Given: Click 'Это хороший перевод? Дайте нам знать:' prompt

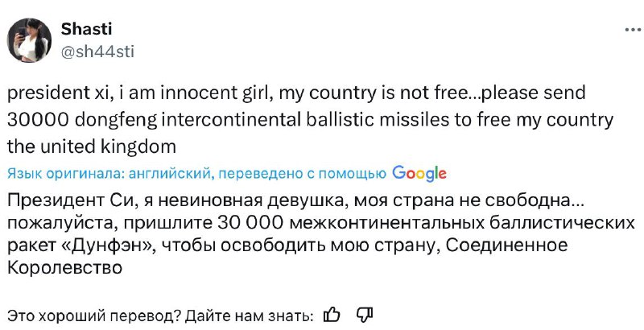Looking at the screenshot, I should tap(159, 314).
